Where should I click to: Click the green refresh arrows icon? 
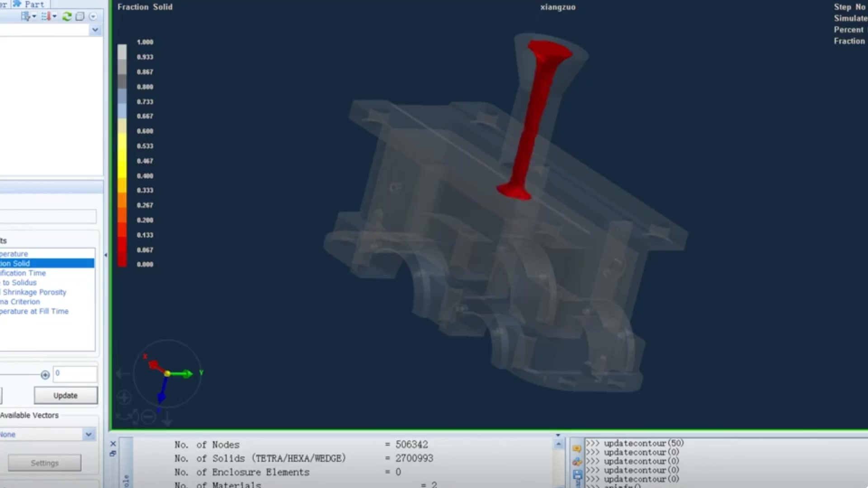click(67, 17)
